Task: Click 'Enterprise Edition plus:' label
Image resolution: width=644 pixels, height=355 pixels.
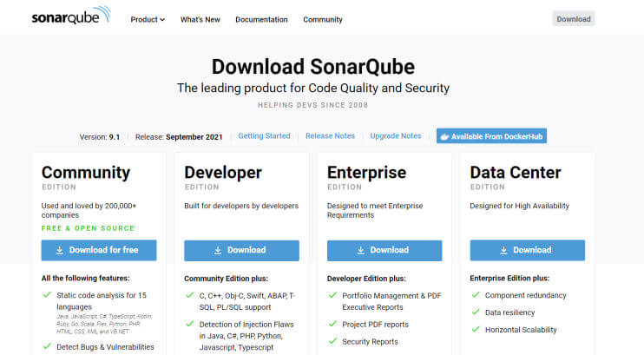Action: click(509, 278)
